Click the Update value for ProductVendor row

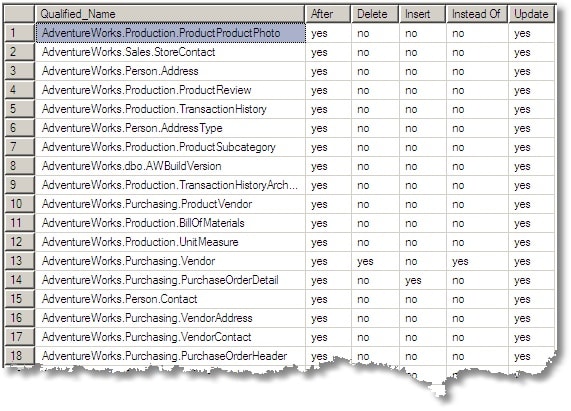[532, 204]
